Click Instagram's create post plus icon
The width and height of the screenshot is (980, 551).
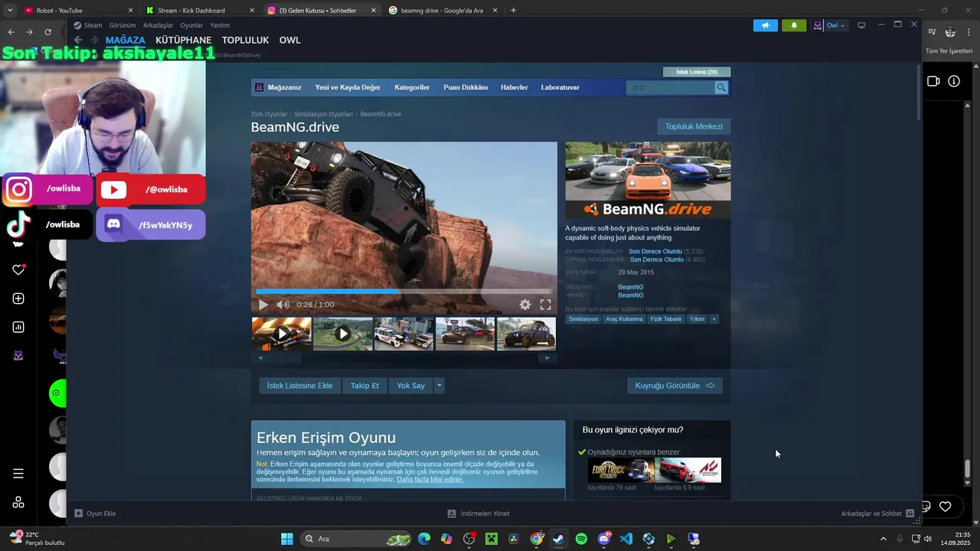(x=18, y=298)
